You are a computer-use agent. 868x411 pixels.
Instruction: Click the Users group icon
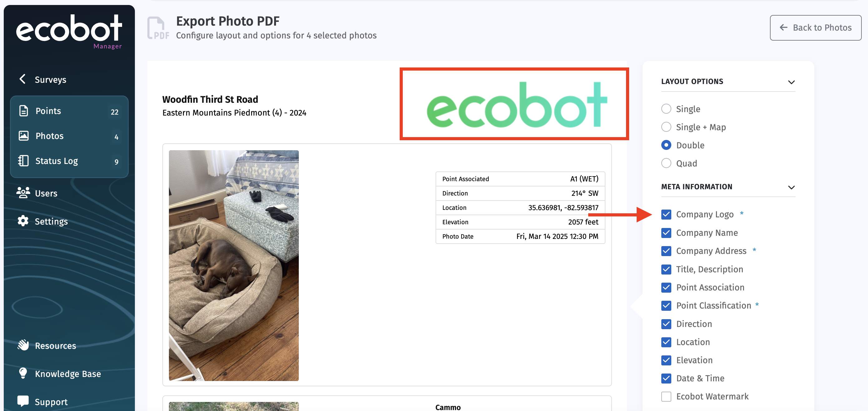23,193
